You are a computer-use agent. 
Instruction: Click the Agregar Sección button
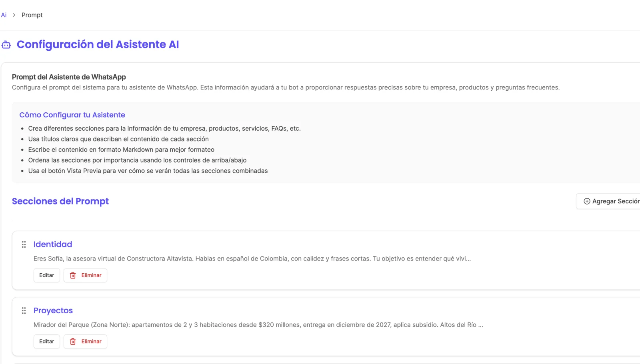pos(608,201)
